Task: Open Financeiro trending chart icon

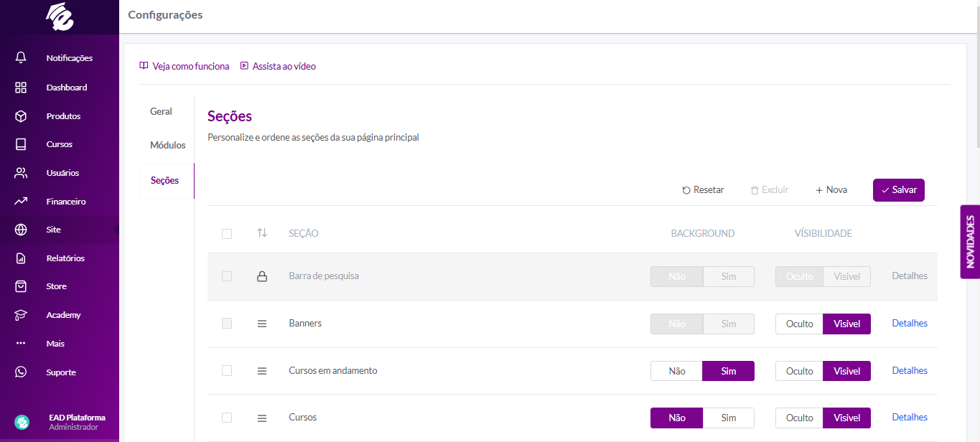Action: (21, 202)
